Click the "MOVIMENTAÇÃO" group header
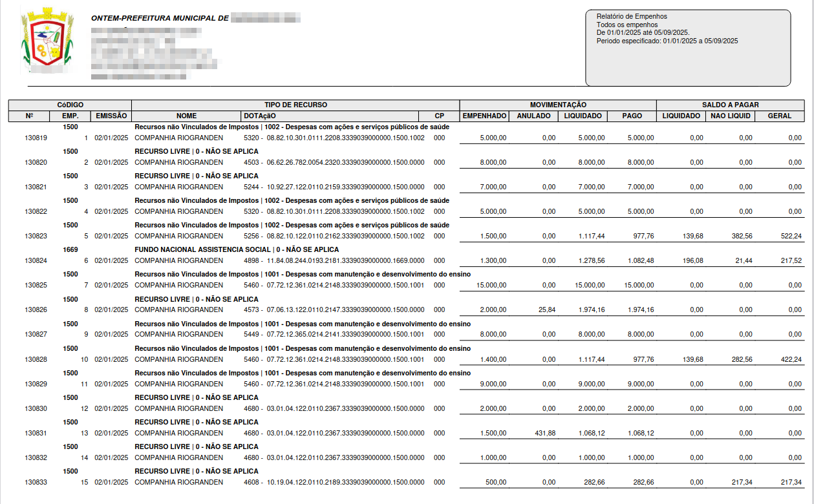Screen dimensions: 814x504 [x=558, y=105]
